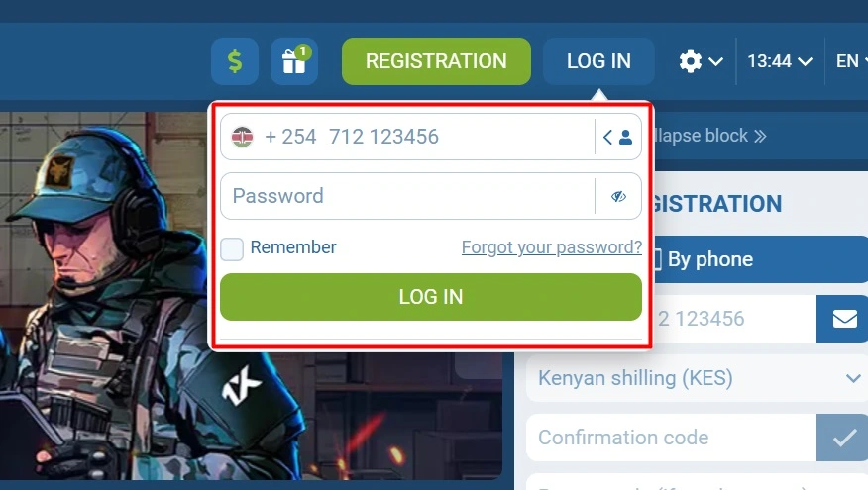Click the green dollar sign deposit icon
Image resolution: width=868 pixels, height=490 pixels.
click(235, 61)
